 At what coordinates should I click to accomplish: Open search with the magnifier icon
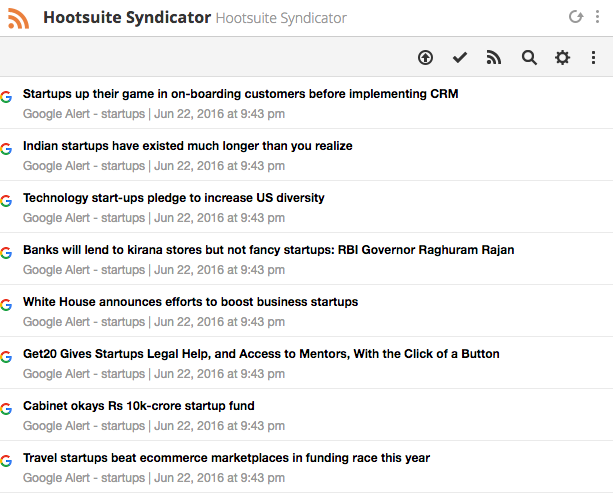tap(529, 58)
